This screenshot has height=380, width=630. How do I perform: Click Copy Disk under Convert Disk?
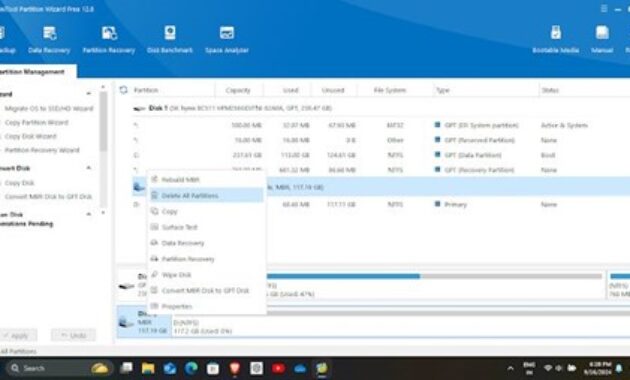(x=20, y=183)
